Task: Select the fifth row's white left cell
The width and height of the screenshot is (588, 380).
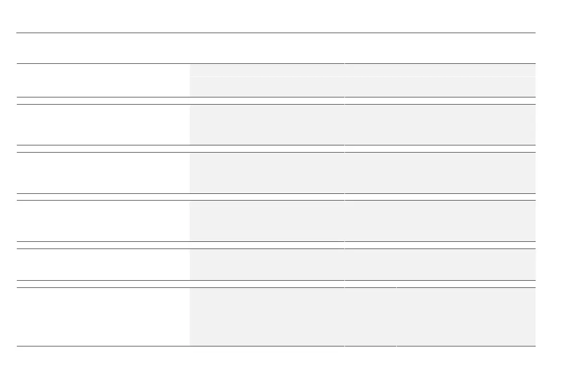Action: coord(103,264)
